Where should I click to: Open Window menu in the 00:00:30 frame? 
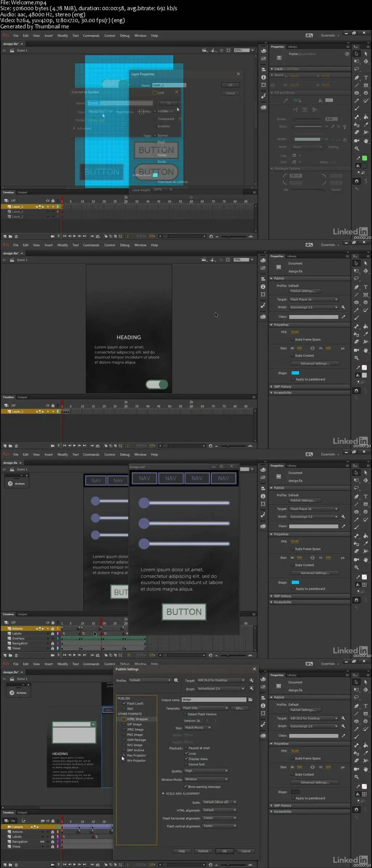coord(140,245)
